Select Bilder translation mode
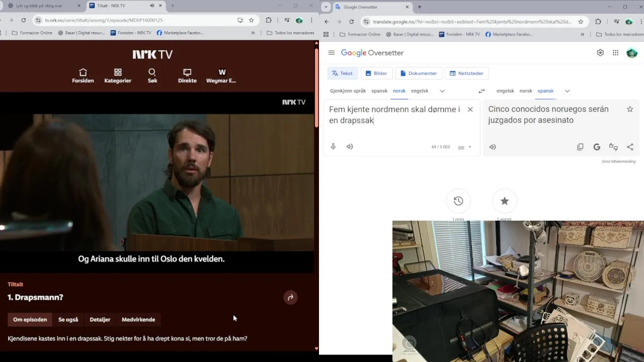Screen dimensions: 644x362 tap(376, 73)
